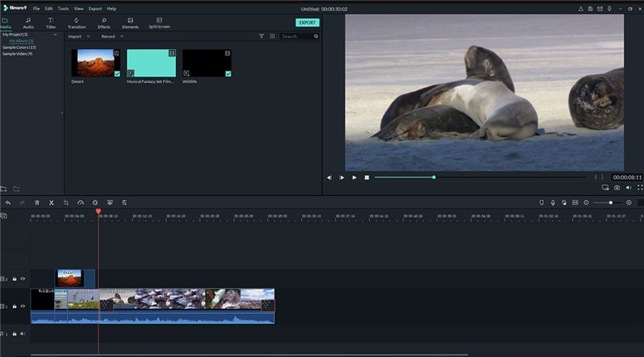This screenshot has height=357, width=644.
Task: Click the Green screen icon in timeline toolbar
Action: [x=110, y=203]
